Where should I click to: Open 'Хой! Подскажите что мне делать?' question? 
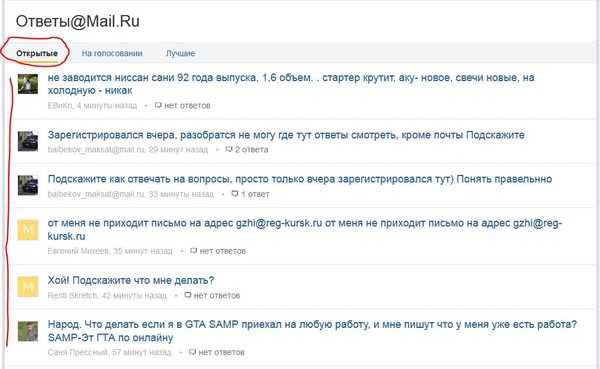(131, 281)
